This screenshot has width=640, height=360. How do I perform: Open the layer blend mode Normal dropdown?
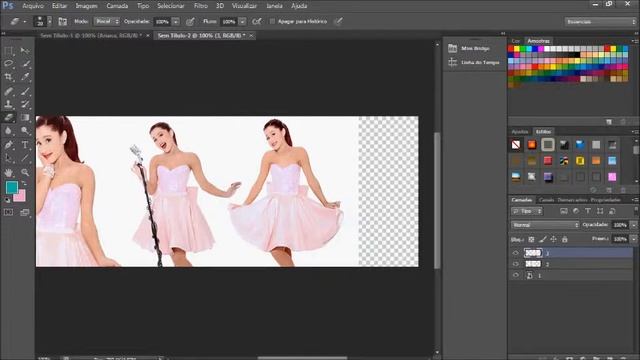(545, 225)
